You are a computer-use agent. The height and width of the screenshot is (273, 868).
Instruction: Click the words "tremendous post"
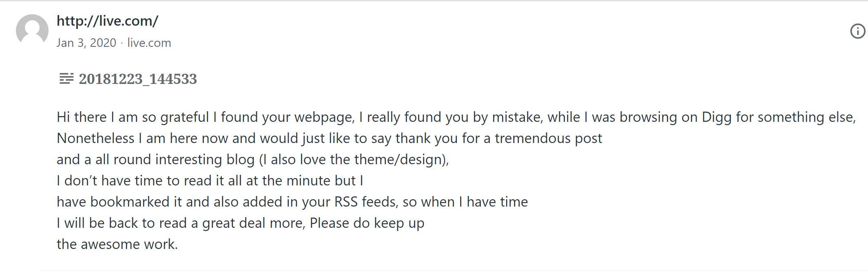coord(548,139)
